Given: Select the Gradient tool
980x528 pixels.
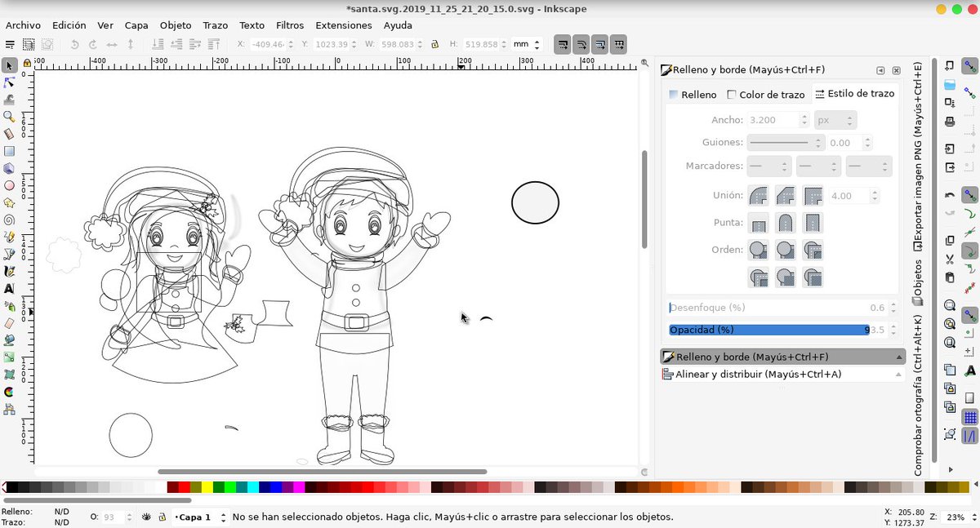Looking at the screenshot, I should [9, 357].
